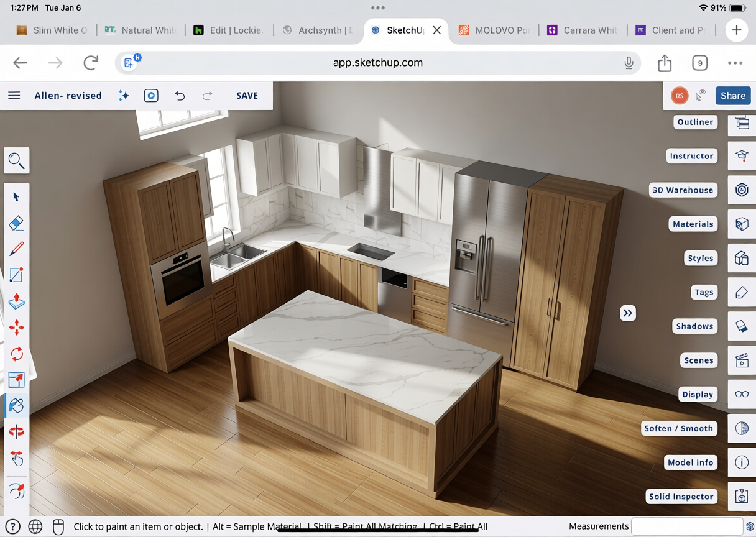Open the hamburger main menu
The height and width of the screenshot is (537, 756).
(x=14, y=96)
